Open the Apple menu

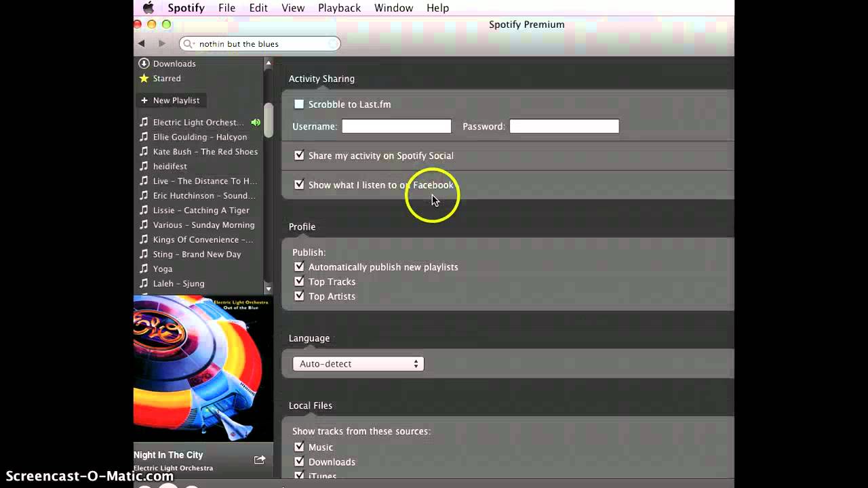(x=148, y=8)
